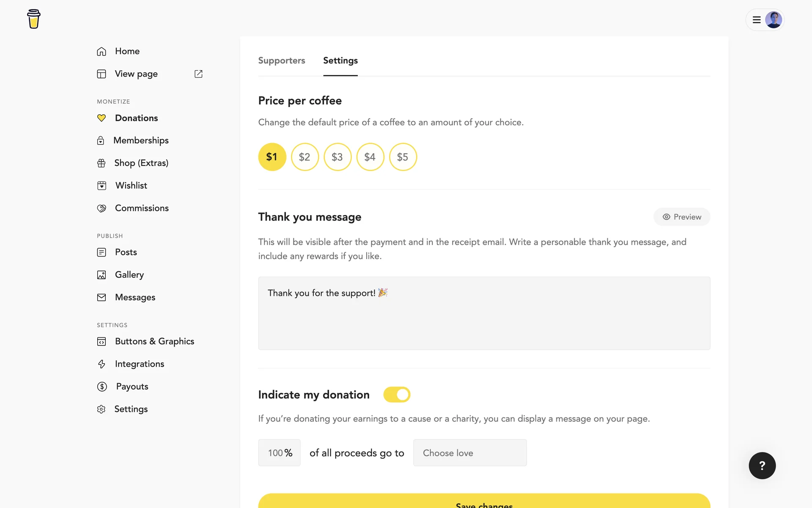
Task: Click the user avatar in top right
Action: 773,20
